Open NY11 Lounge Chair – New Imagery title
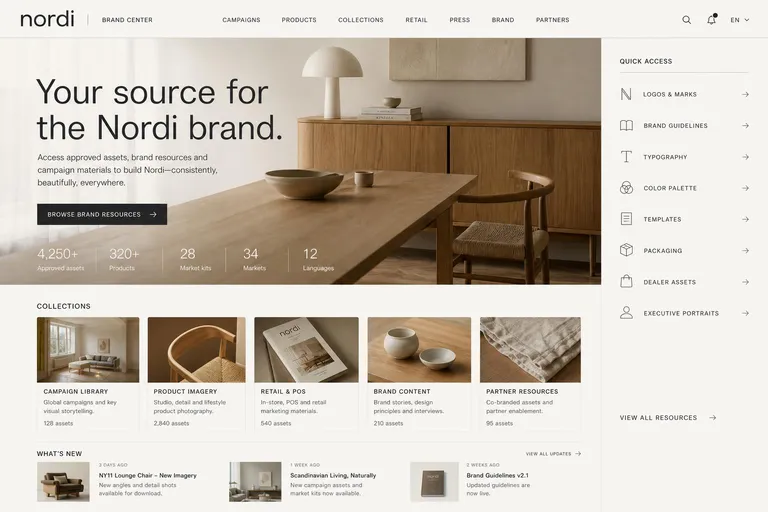The image size is (768, 512). click(147, 475)
